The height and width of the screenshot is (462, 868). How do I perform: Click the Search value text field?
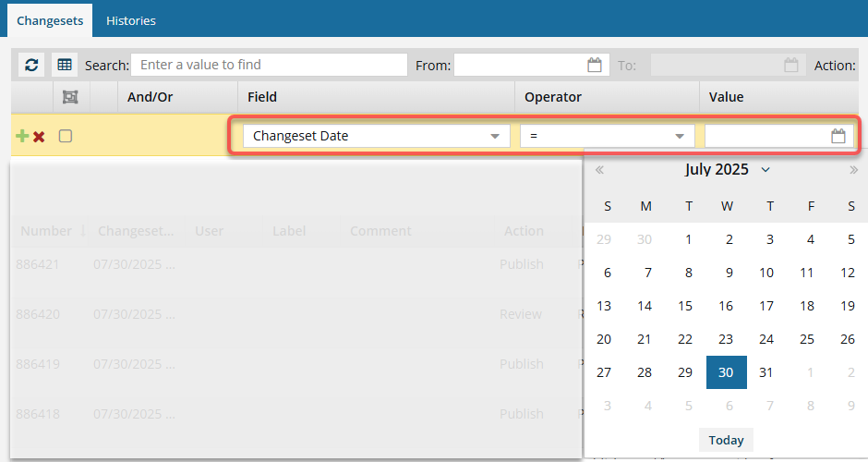coord(269,65)
